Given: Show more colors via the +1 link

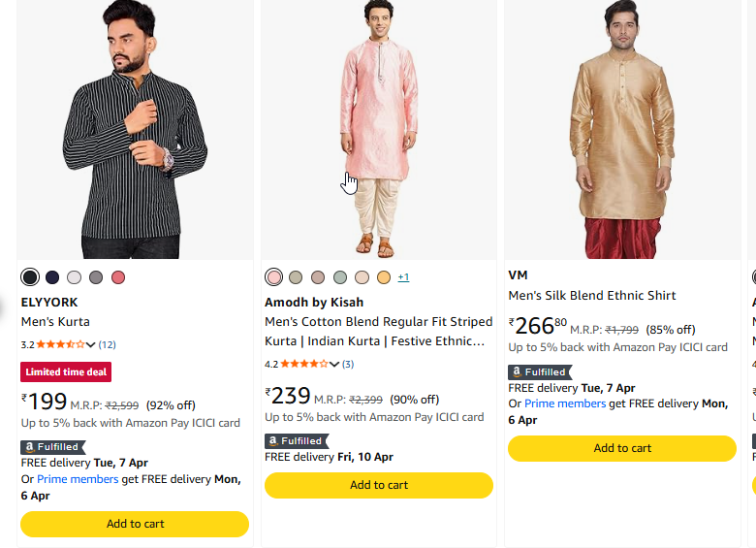Looking at the screenshot, I should pos(403,277).
